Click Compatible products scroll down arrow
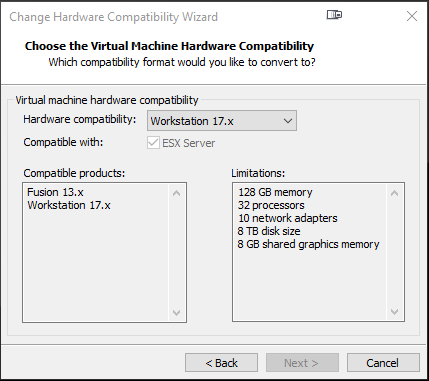 177,313
